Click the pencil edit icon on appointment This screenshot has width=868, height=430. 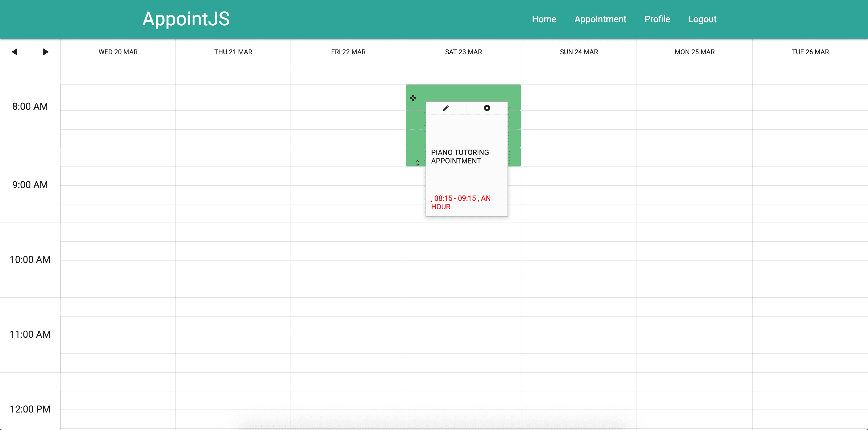point(446,108)
